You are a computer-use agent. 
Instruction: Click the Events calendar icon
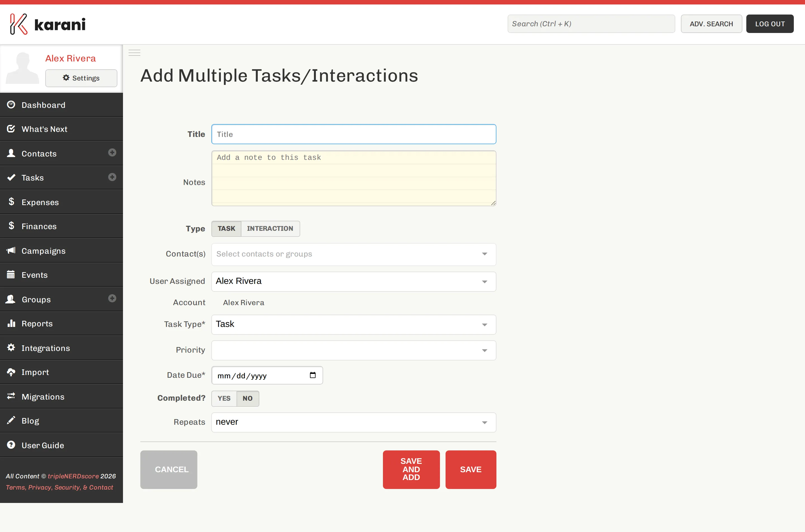tap(11, 274)
